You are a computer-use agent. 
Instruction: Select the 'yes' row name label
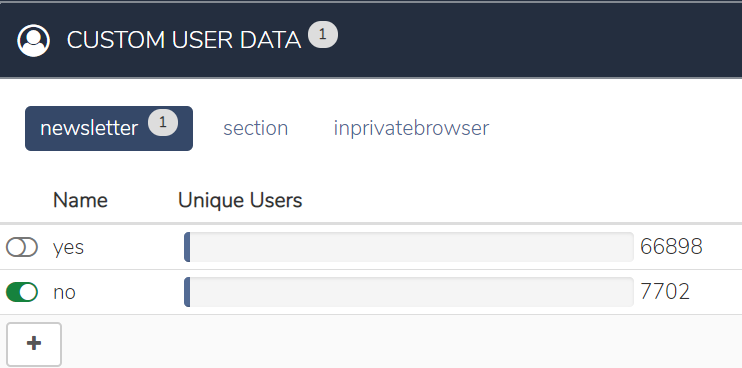69,247
